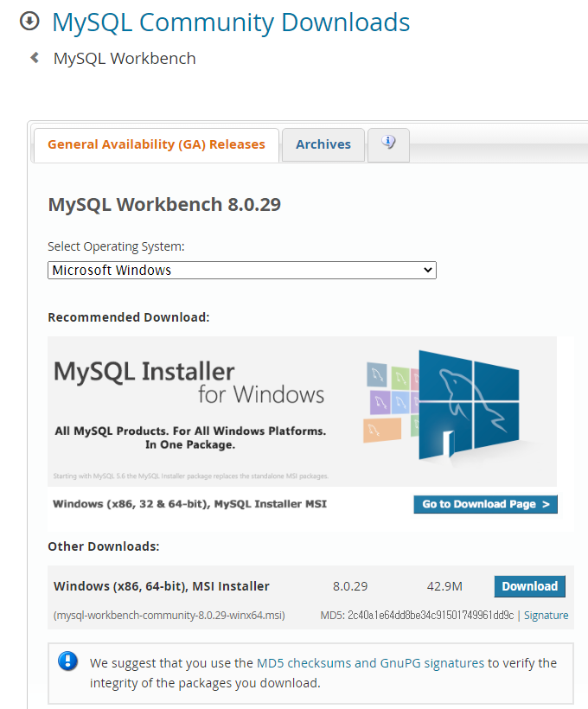Viewport: 588px width, 709px height.
Task: Open MySQL Community Downloads heading link
Action: pos(231,22)
